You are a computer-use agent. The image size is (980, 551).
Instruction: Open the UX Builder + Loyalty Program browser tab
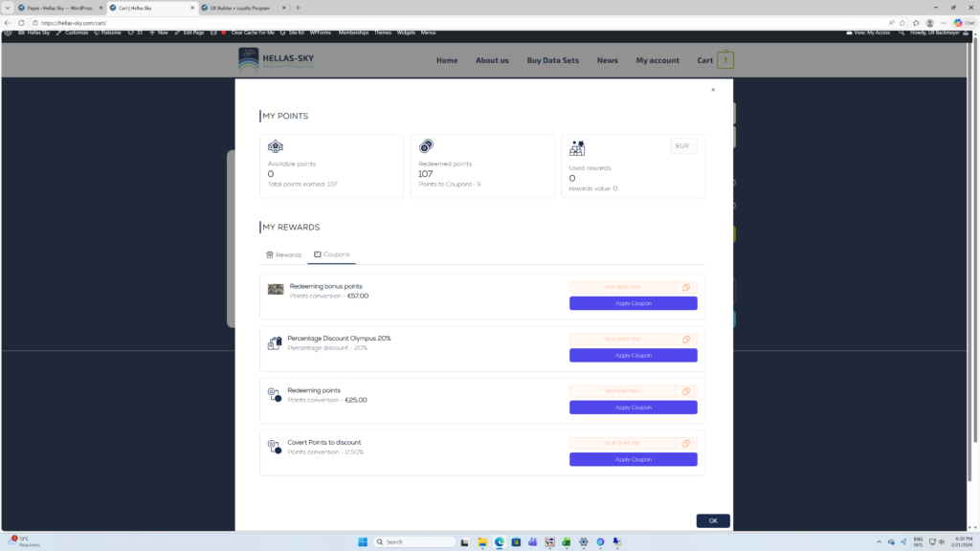click(241, 8)
